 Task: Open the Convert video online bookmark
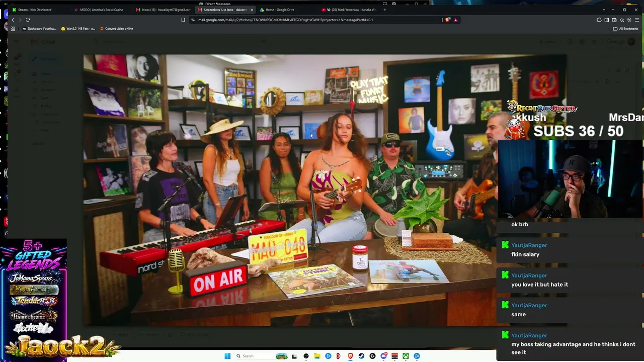[116, 29]
